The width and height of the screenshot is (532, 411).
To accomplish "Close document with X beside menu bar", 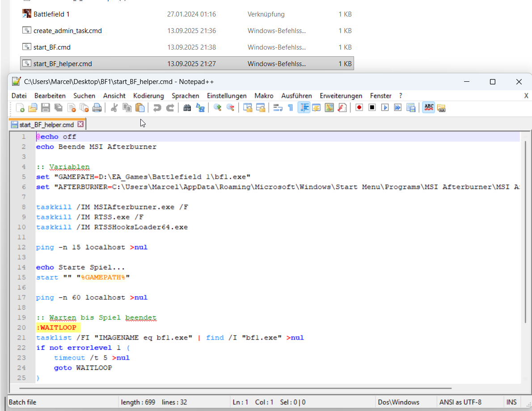I will click(x=526, y=96).
